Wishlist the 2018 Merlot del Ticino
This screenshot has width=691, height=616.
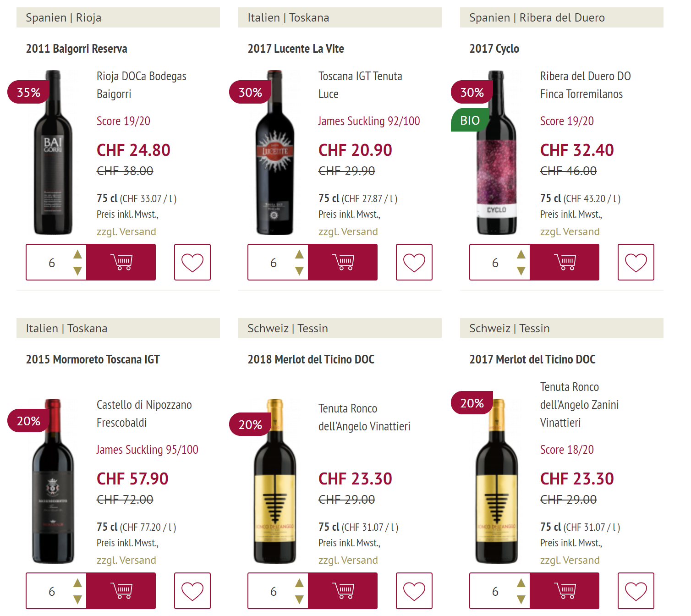414,591
